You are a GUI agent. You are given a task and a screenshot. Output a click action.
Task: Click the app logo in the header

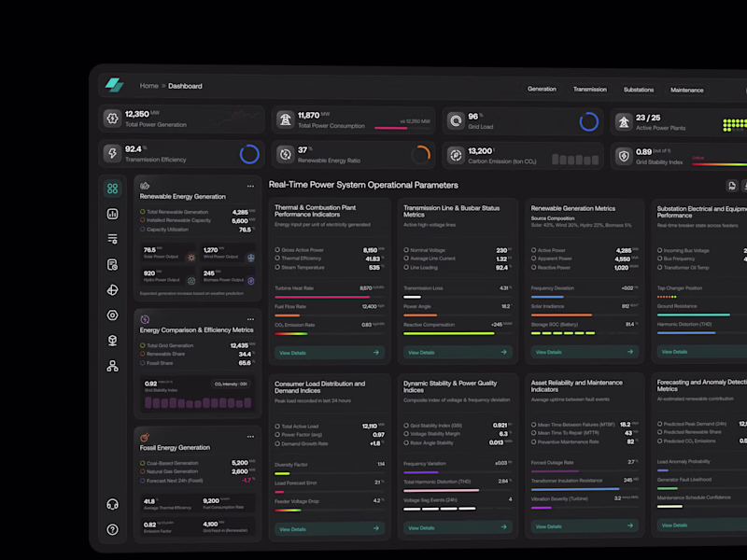[x=114, y=85]
